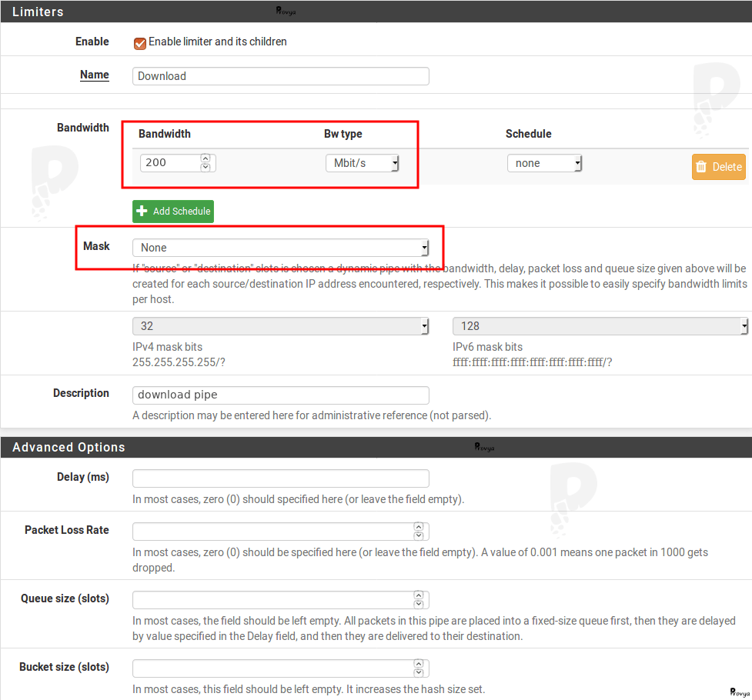Click the green Add Schedule button
Image resolution: width=752 pixels, height=700 pixels.
[x=173, y=212]
